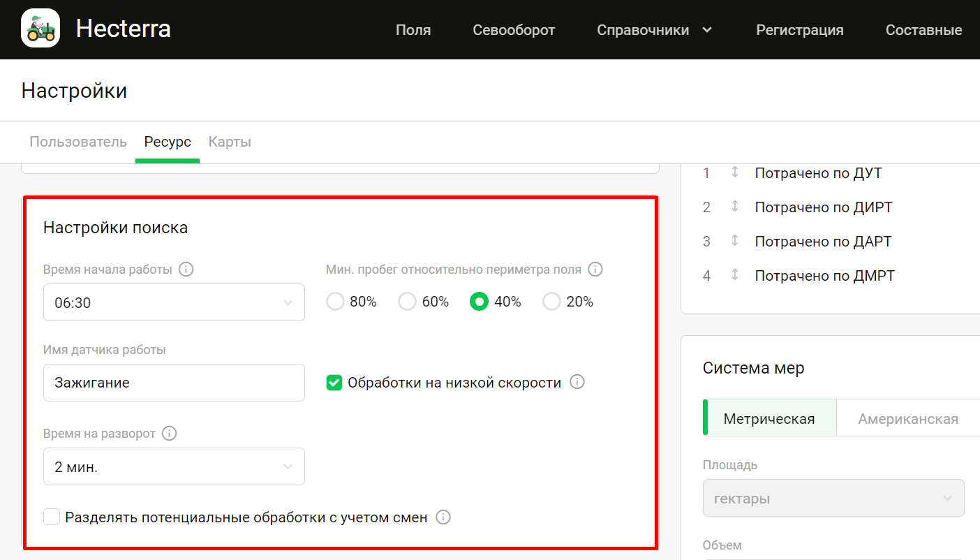Open the 06:30 start time dropdown
This screenshot has height=560, width=980.
(x=174, y=302)
